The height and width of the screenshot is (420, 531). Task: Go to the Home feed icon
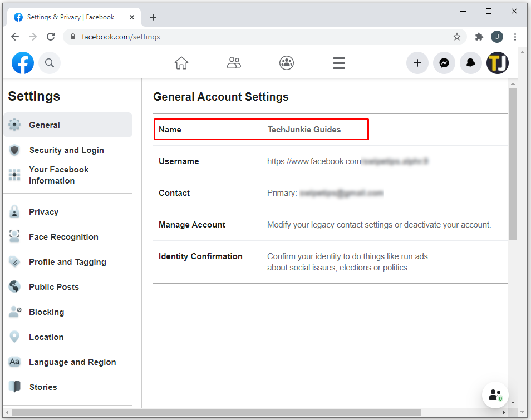tap(181, 63)
